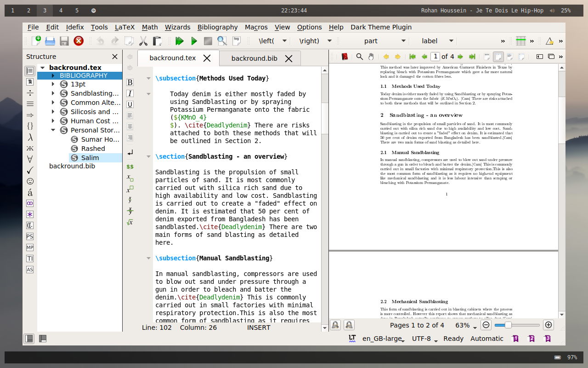Open the viewer with the magnifier-page icon
Screen dimensions: 588x368
222,41
